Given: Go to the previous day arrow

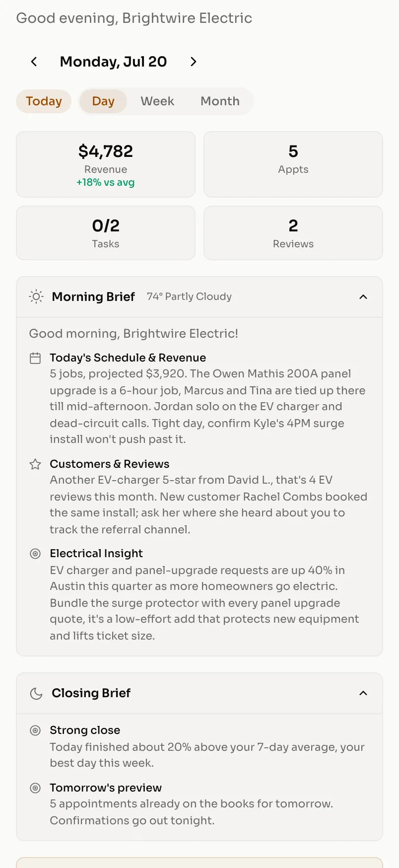Looking at the screenshot, I should coord(34,62).
